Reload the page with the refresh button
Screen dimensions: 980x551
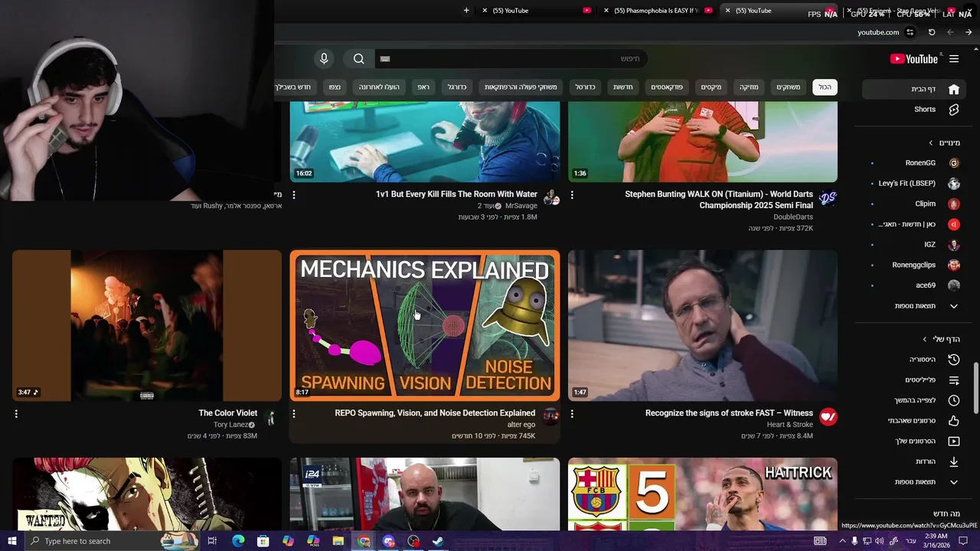[932, 32]
